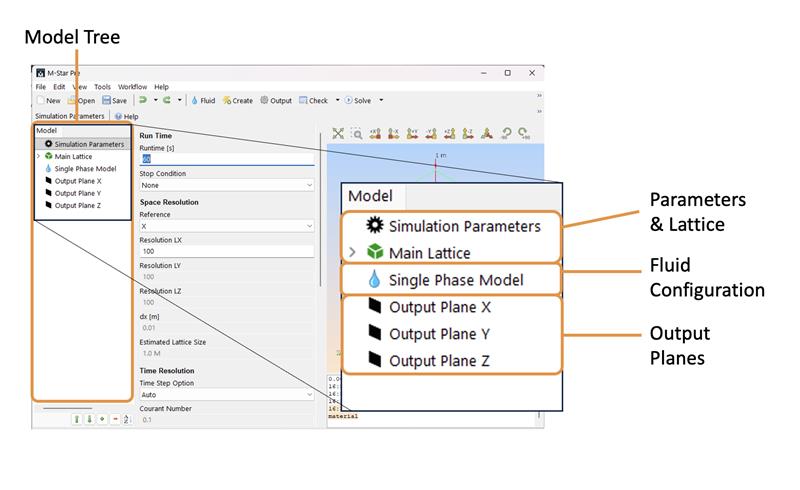The width and height of the screenshot is (800, 490).
Task: Add a Fluid from the toolbar
Action: coord(202,100)
